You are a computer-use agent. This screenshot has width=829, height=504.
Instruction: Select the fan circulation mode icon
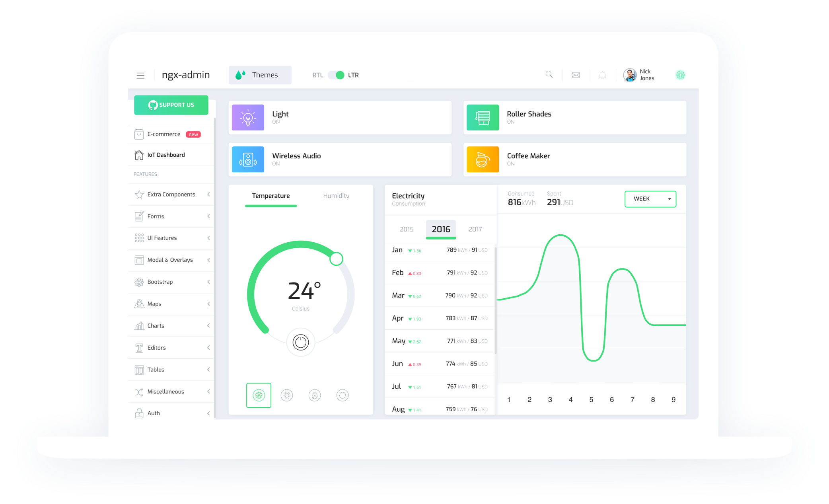click(x=342, y=395)
